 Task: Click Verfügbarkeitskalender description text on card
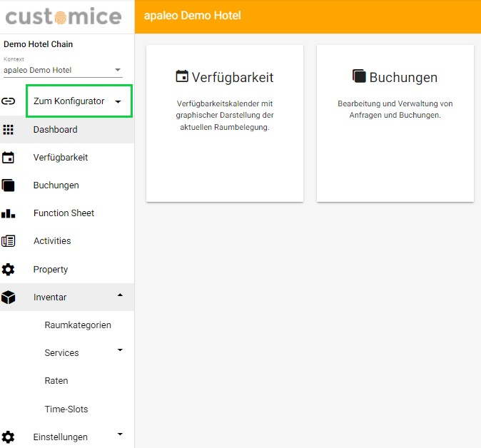(x=225, y=116)
